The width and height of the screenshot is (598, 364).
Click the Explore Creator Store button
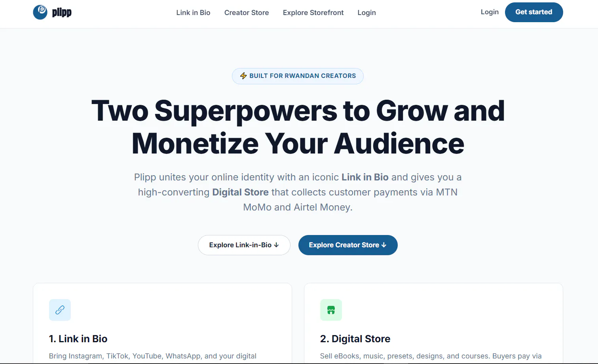pyautogui.click(x=348, y=245)
